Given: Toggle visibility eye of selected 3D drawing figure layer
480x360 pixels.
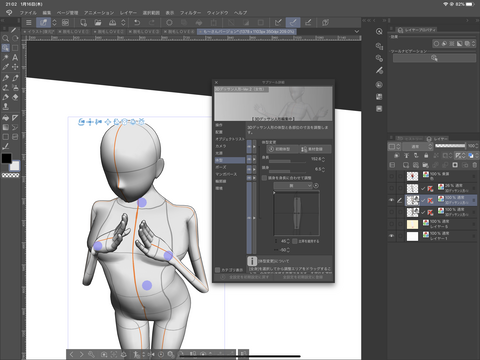Looking at the screenshot, I should (x=392, y=200).
